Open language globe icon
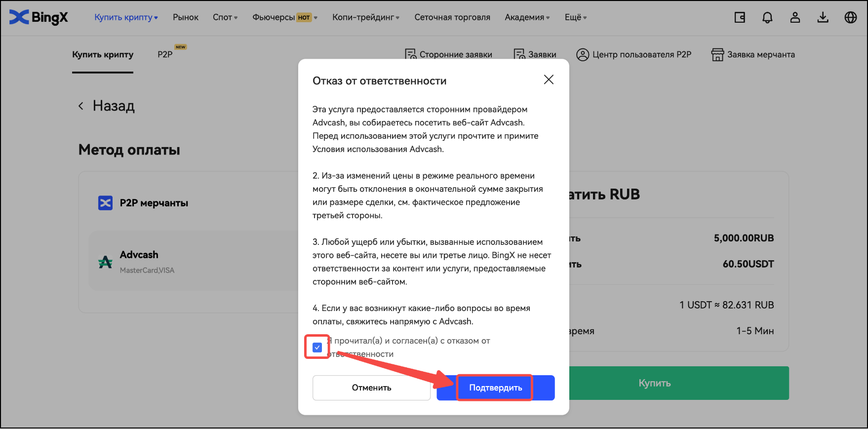 [850, 17]
